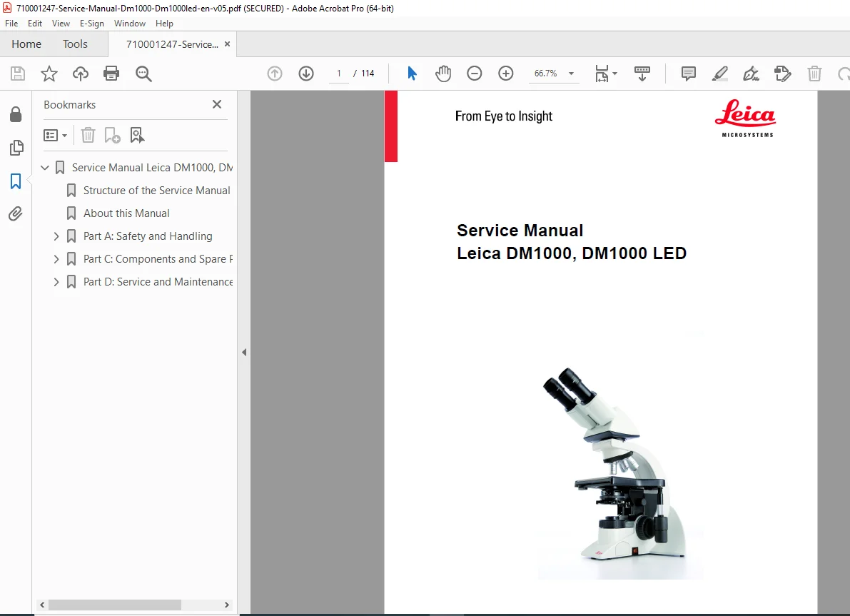Click the stamp tool icon
850x616 pixels.
click(x=782, y=74)
